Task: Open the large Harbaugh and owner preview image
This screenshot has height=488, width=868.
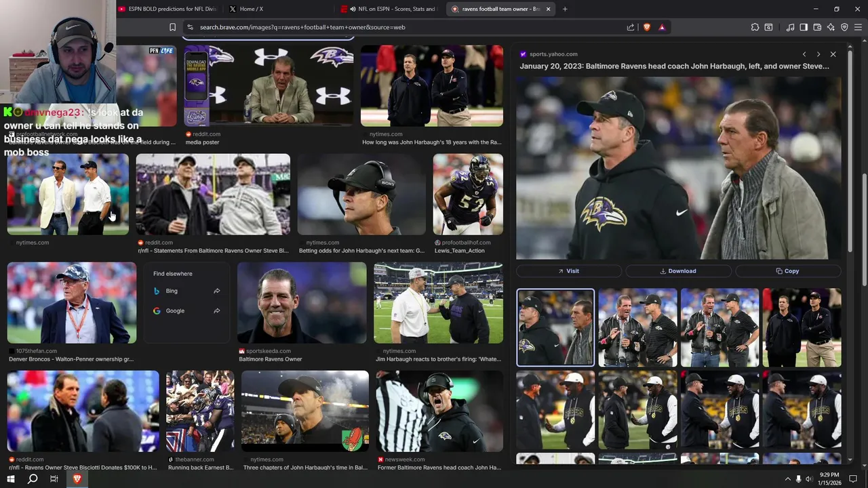Action: [679, 168]
